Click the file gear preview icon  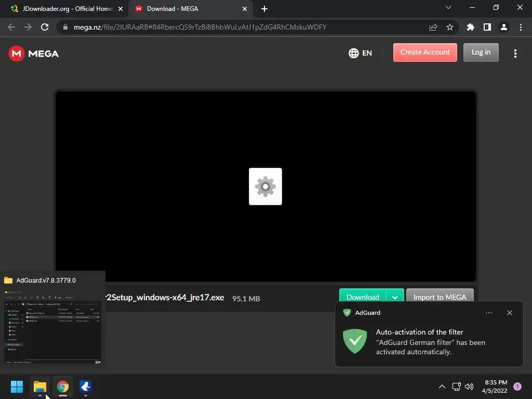coord(265,187)
